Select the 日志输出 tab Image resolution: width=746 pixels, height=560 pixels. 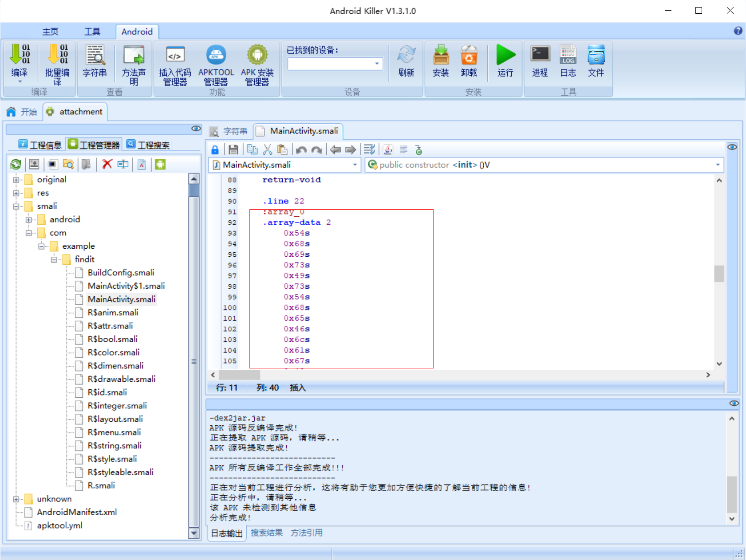click(227, 533)
